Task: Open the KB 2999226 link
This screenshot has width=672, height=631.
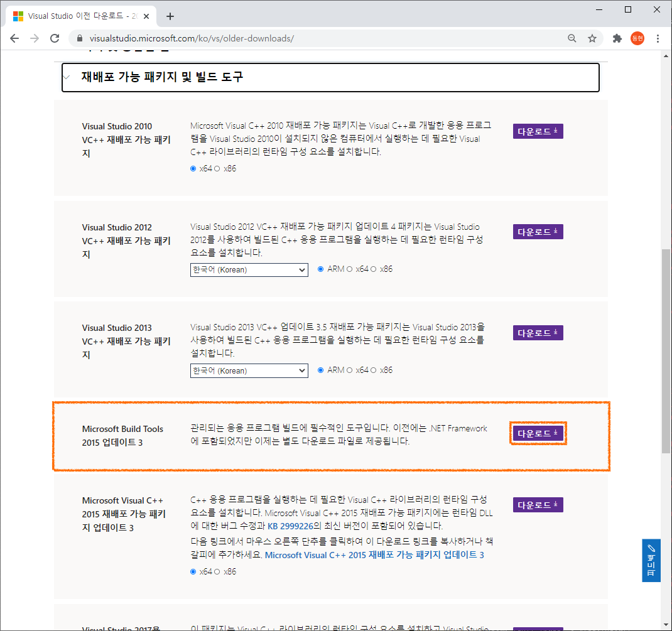Action: point(290,526)
